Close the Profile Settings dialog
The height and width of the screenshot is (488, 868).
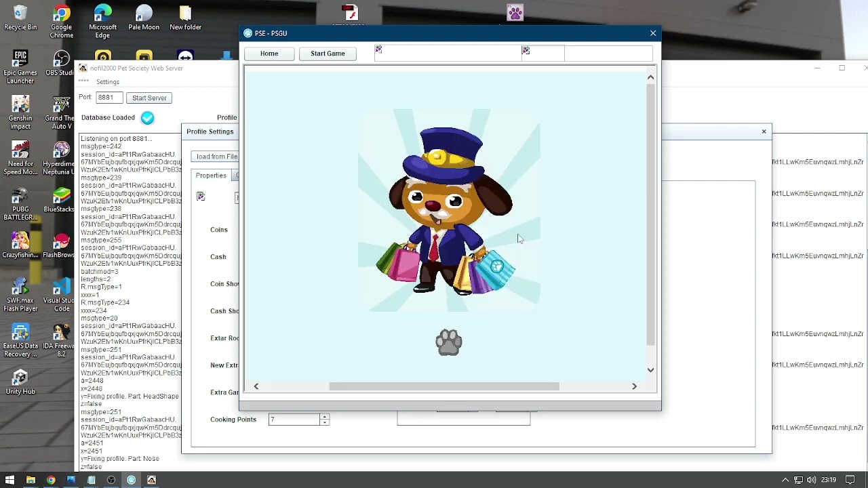tap(764, 131)
